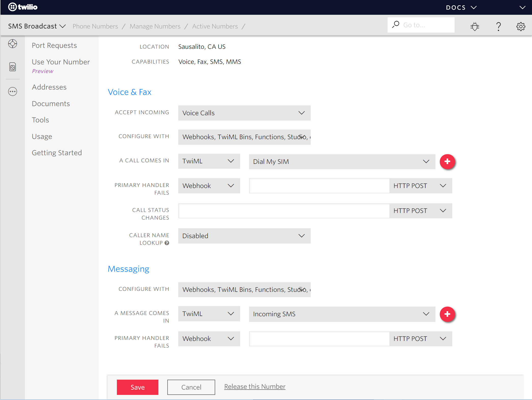Screen dimensions: 532x400
Task: Save the number configuration
Action: pos(137,387)
